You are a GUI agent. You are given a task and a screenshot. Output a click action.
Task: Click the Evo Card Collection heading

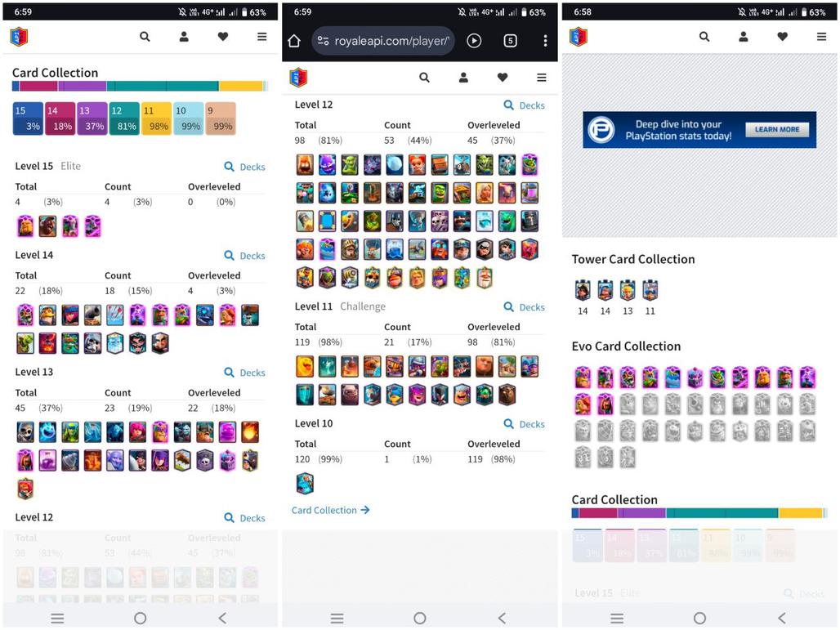[x=626, y=346]
